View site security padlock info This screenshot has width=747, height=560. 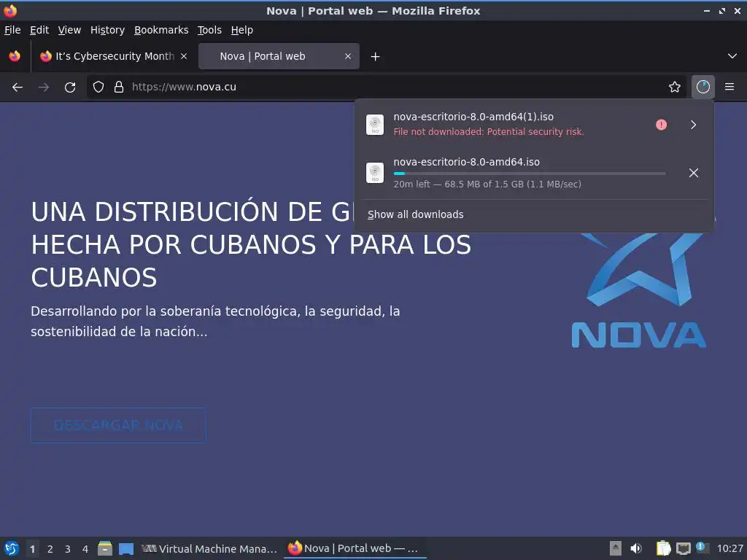point(119,87)
